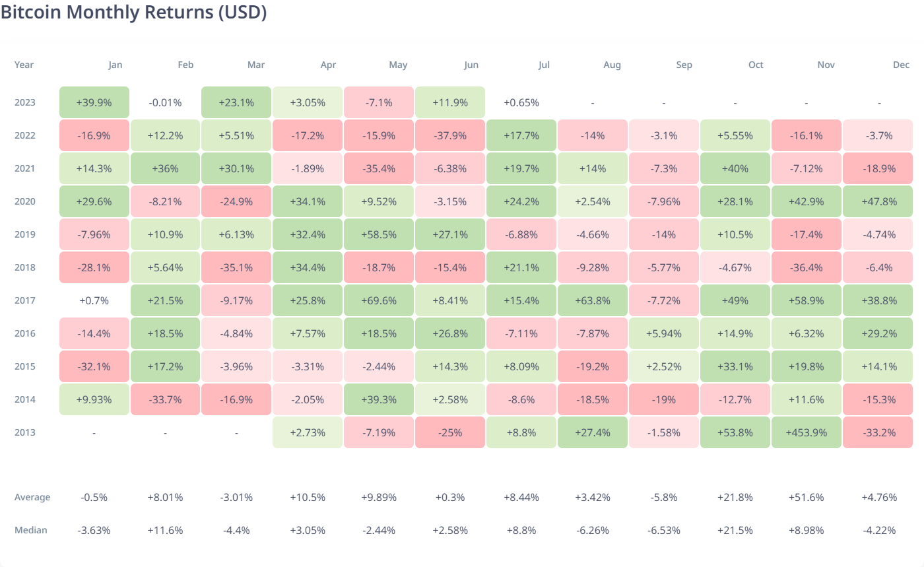924x567 pixels.
Task: Select the May 2017 +69.6% cell
Action: [379, 300]
